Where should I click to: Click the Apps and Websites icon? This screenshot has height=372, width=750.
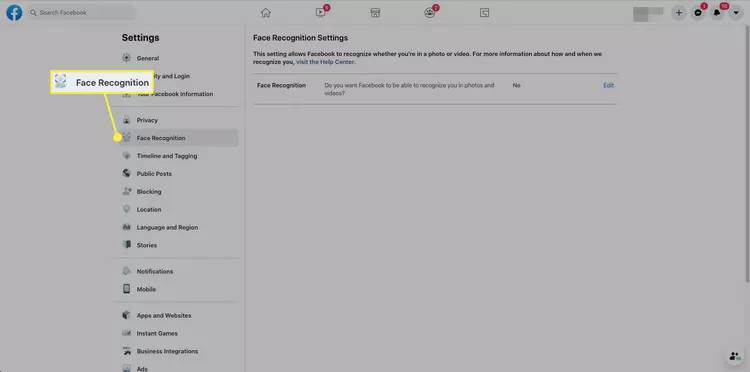click(126, 316)
